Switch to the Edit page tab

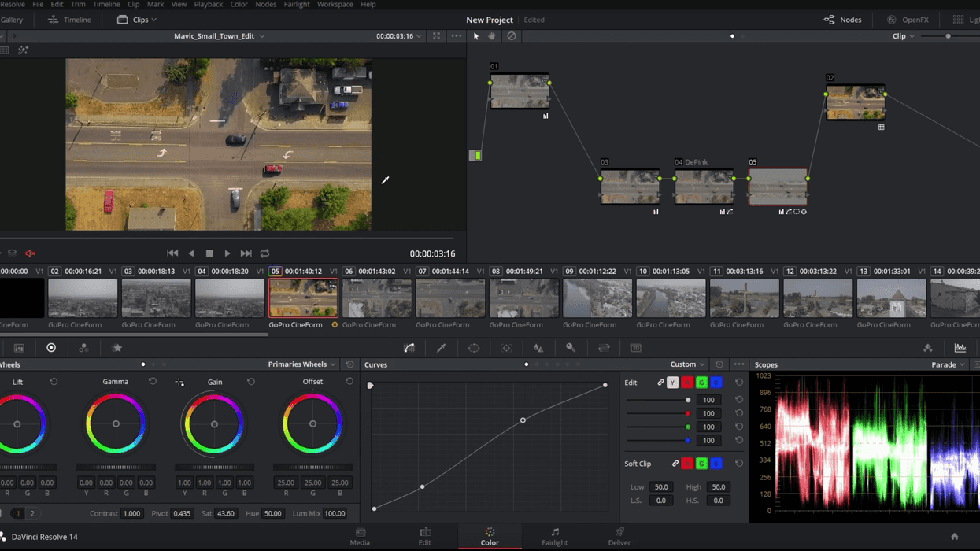[x=425, y=536]
